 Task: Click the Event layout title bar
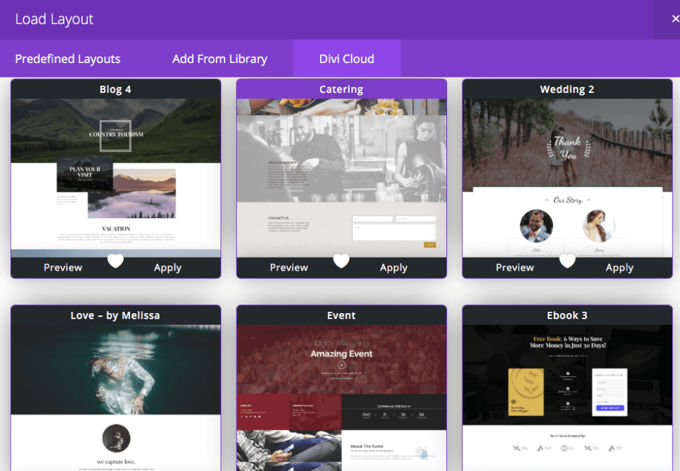[341, 315]
